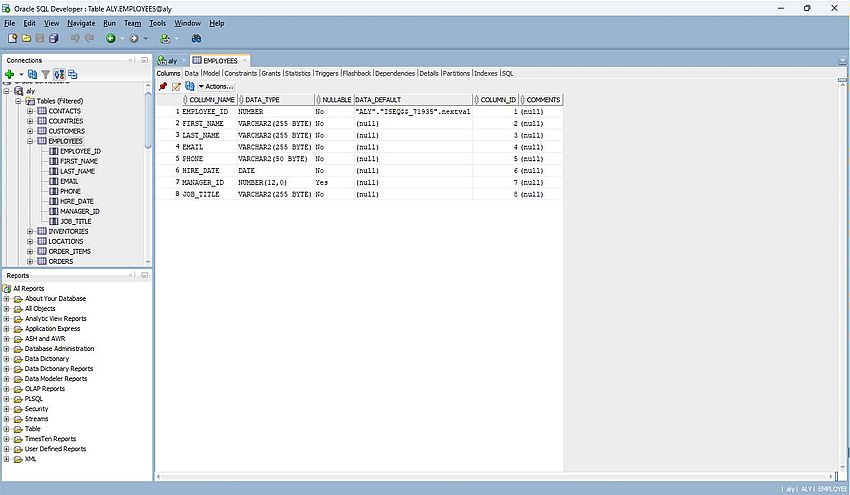
Task: Switch to the Data tab
Action: [192, 73]
